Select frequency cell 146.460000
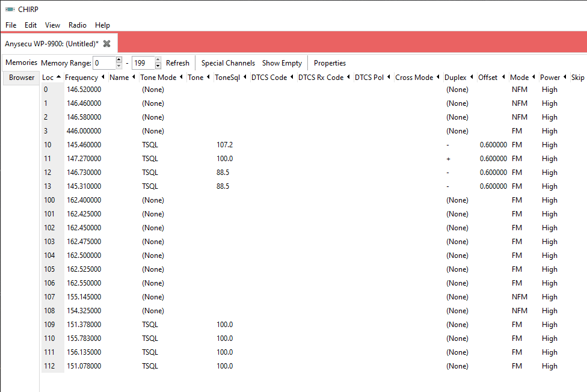587x392 pixels. pyautogui.click(x=84, y=103)
